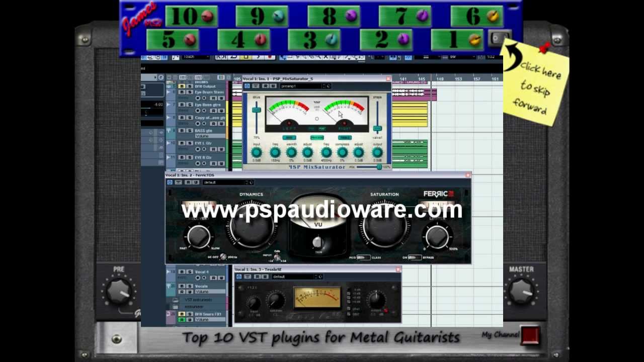
Task: Click the compress knob in MixSaturator
Action: (x=342, y=152)
